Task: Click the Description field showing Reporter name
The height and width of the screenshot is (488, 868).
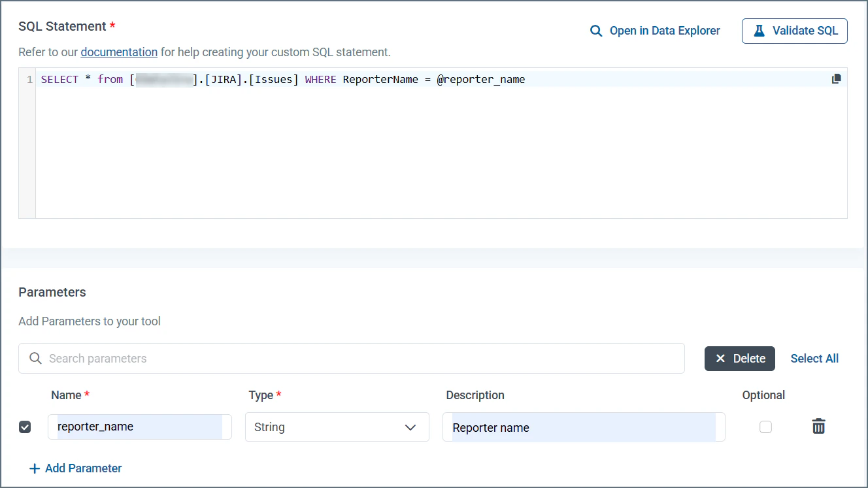Action: pyautogui.click(x=584, y=426)
